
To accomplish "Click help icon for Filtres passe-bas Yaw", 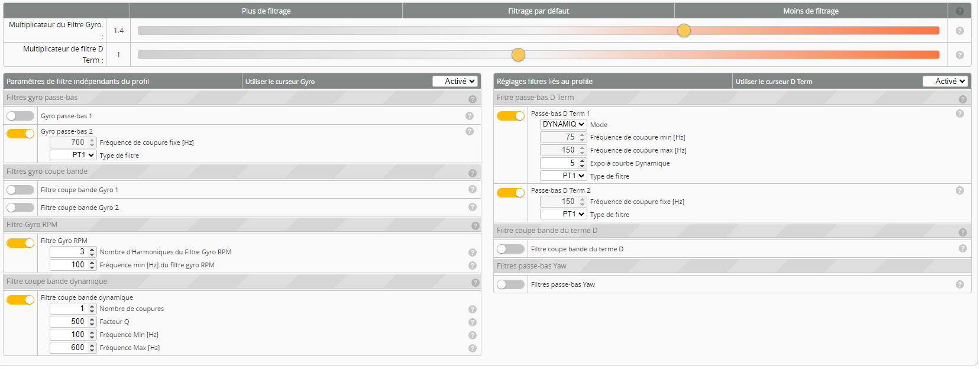I will click(x=959, y=285).
